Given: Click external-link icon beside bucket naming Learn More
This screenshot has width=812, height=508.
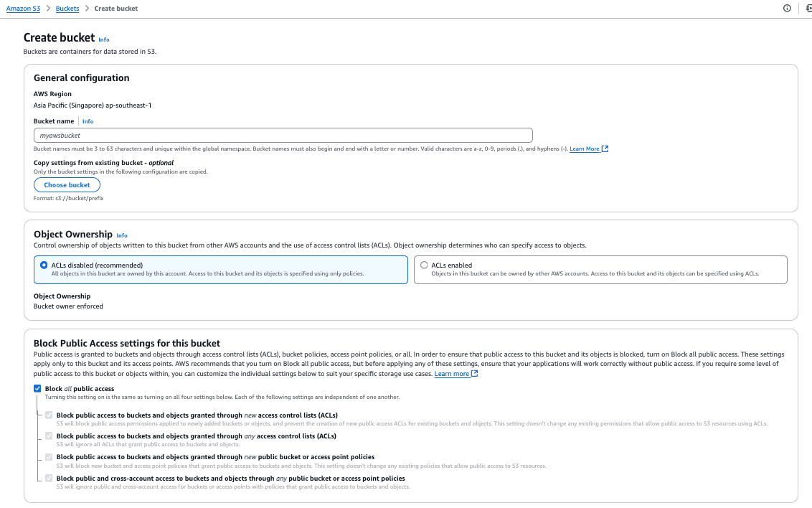Looking at the screenshot, I should pos(605,149).
